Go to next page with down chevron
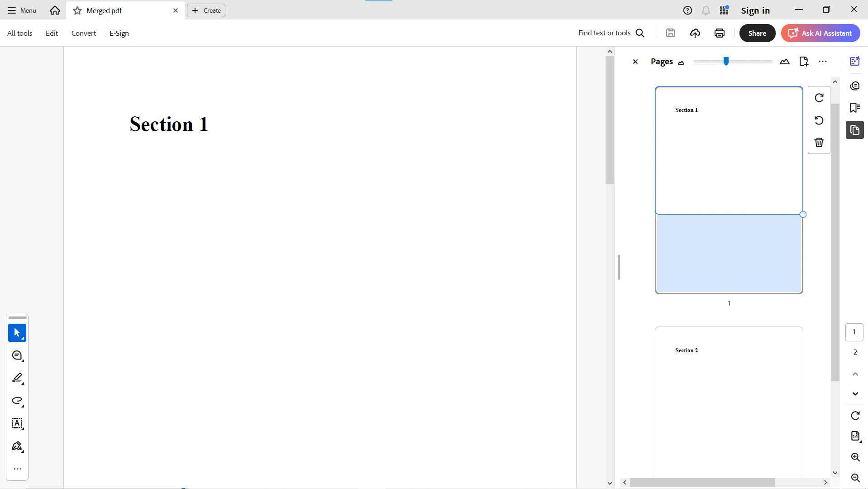 point(855,394)
